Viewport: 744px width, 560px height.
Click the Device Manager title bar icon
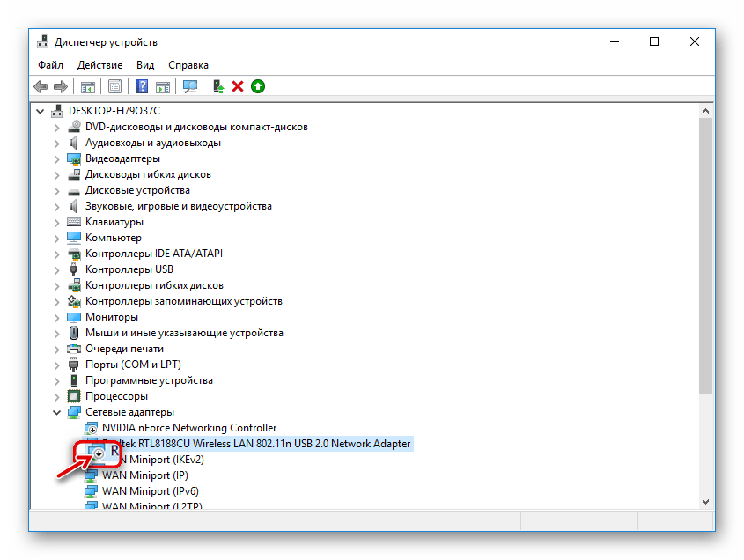[43, 41]
